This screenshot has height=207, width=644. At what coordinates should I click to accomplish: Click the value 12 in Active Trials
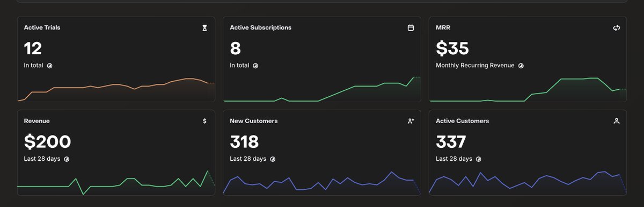pyautogui.click(x=33, y=49)
